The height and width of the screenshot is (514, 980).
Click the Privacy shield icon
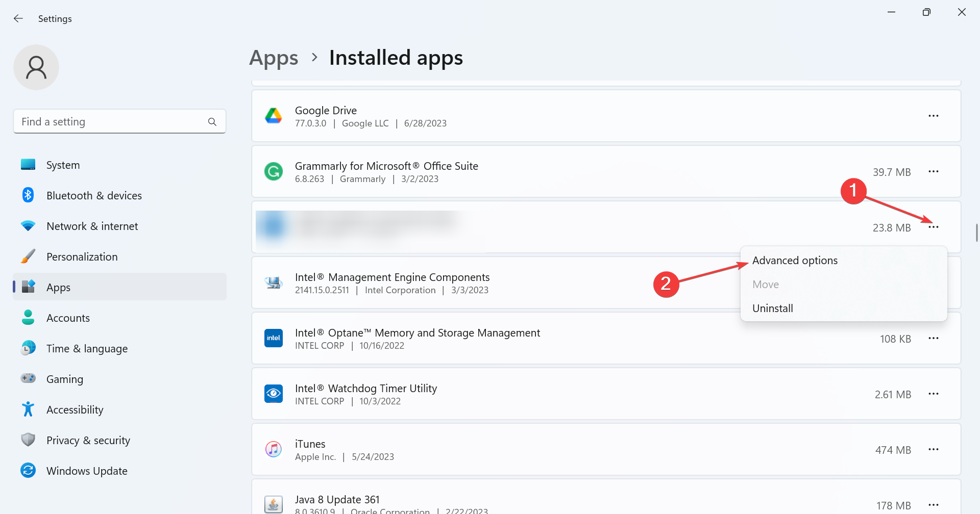click(x=28, y=440)
